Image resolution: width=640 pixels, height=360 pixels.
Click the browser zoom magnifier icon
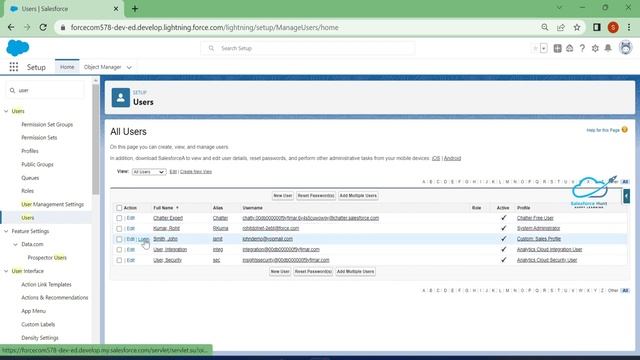pos(545,27)
